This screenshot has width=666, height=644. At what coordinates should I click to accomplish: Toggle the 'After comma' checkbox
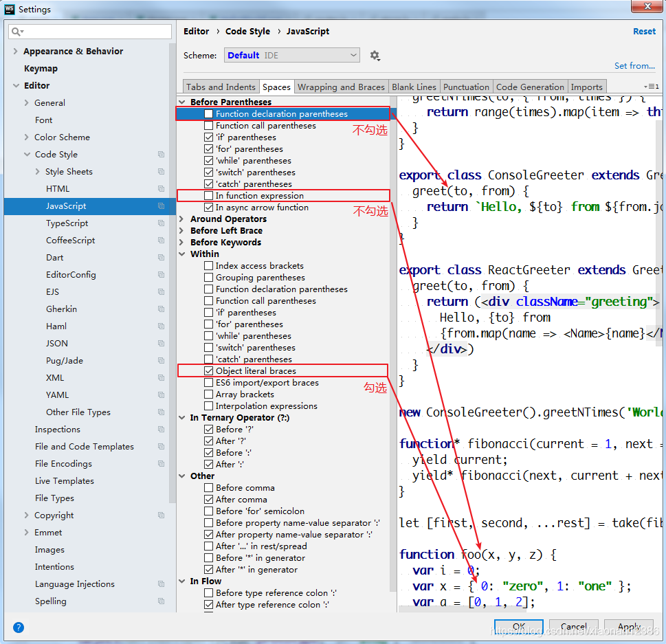208,500
